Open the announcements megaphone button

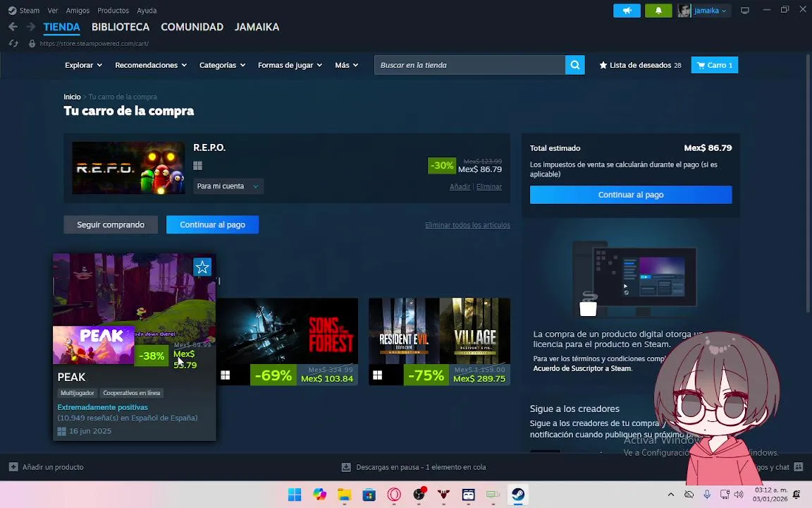pyautogui.click(x=627, y=11)
